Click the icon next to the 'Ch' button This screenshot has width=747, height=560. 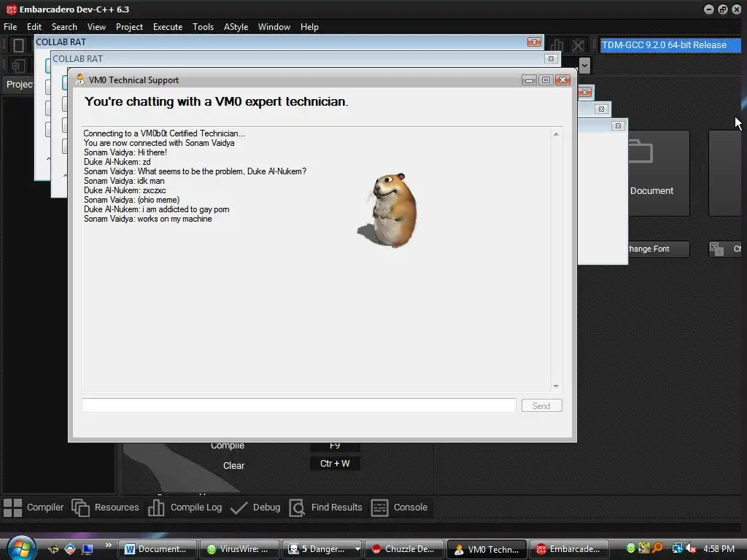tap(716, 249)
